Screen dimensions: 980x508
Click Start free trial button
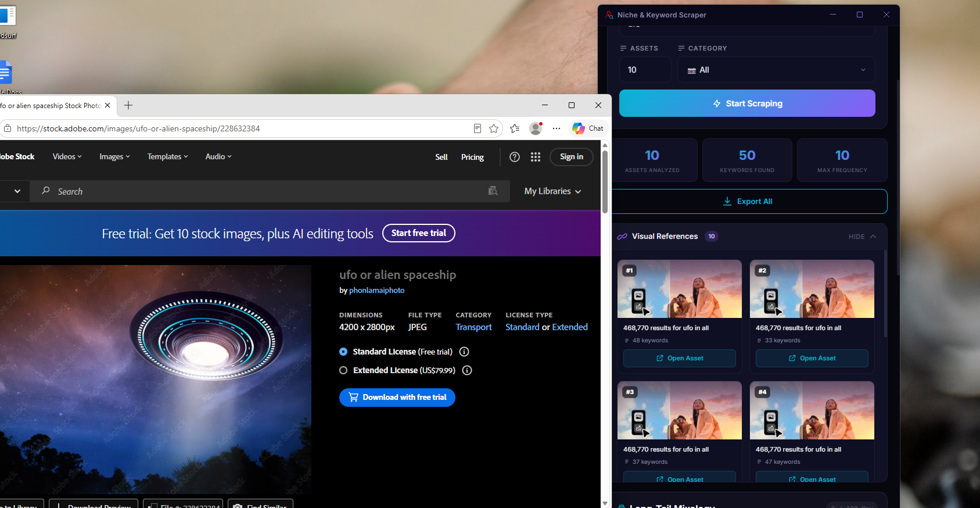point(419,233)
